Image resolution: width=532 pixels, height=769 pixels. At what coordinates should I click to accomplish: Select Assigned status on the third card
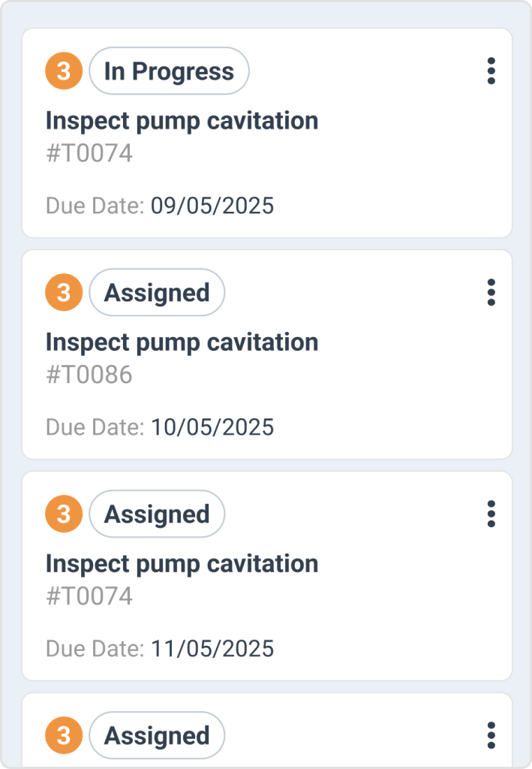click(x=156, y=514)
